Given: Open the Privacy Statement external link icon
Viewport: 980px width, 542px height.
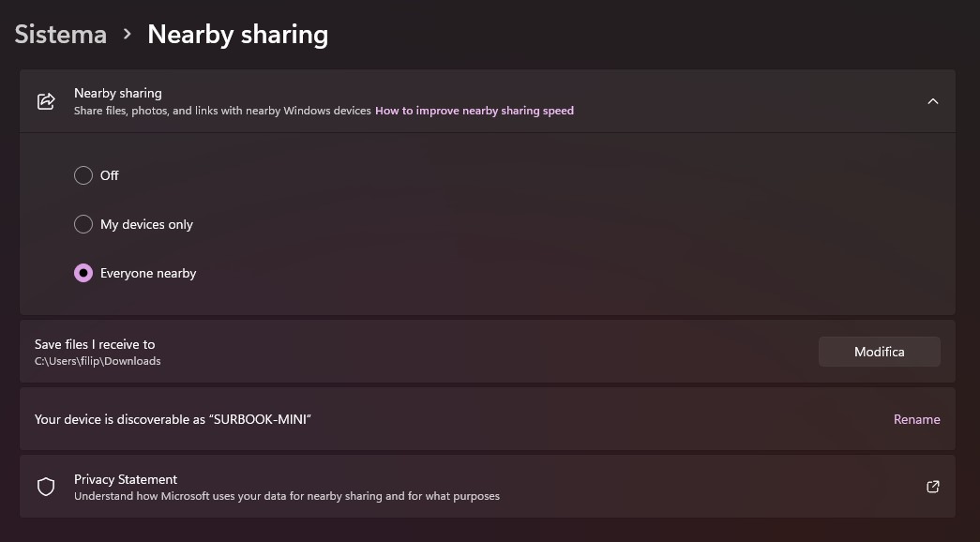Looking at the screenshot, I should tap(932, 487).
